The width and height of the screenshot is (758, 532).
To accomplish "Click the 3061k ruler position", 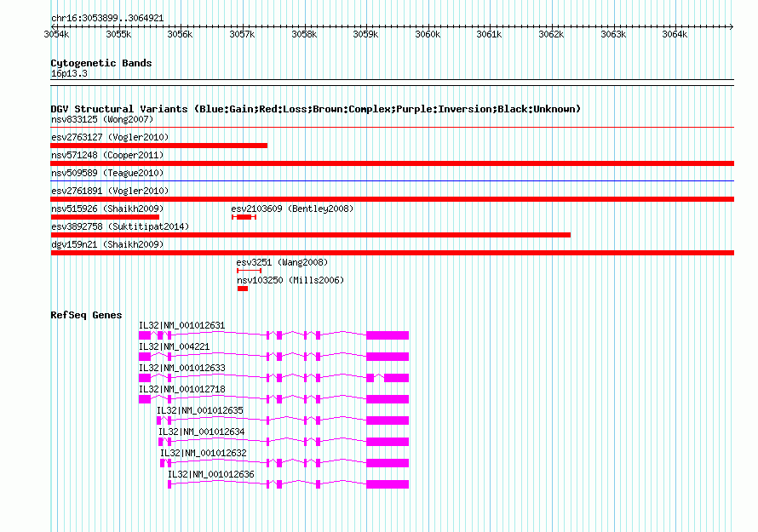I will (489, 34).
